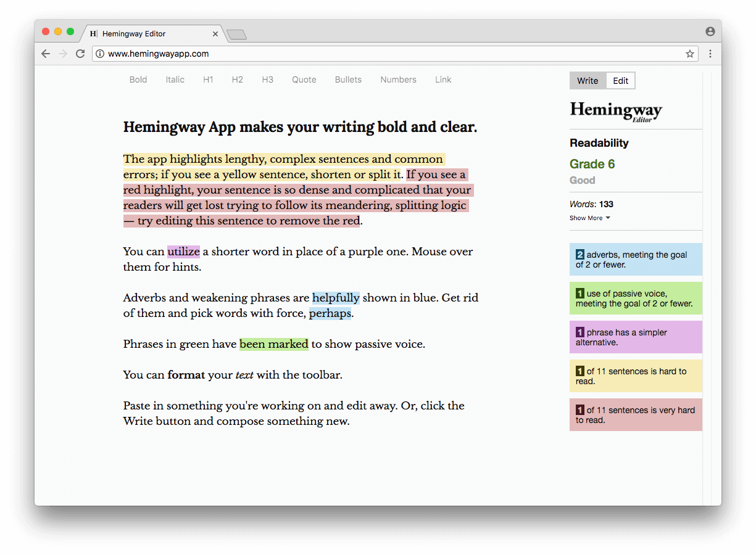Expand the Show More statistics
This screenshot has width=756, height=555.
[590, 218]
